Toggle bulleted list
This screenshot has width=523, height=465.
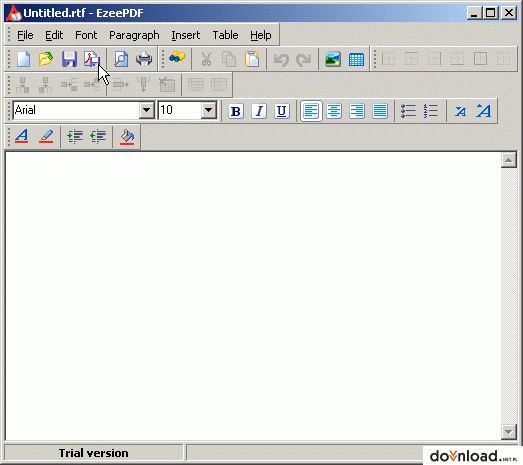click(408, 111)
